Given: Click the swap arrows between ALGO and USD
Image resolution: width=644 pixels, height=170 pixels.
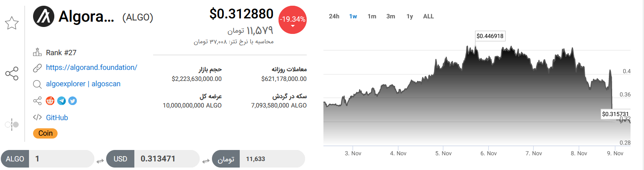Looking at the screenshot, I should pos(100,161).
